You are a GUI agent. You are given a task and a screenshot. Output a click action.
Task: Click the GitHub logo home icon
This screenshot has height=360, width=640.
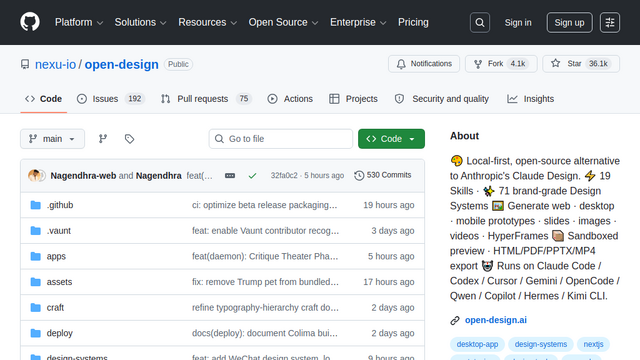tap(30, 22)
